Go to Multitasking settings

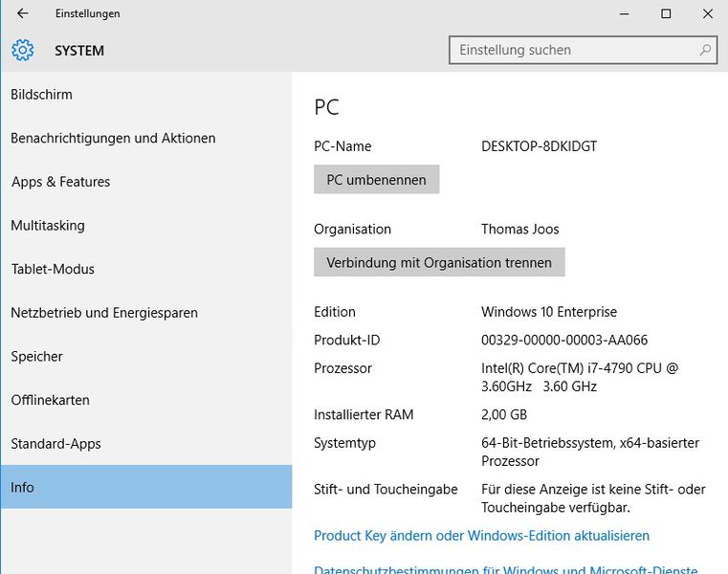coord(48,226)
